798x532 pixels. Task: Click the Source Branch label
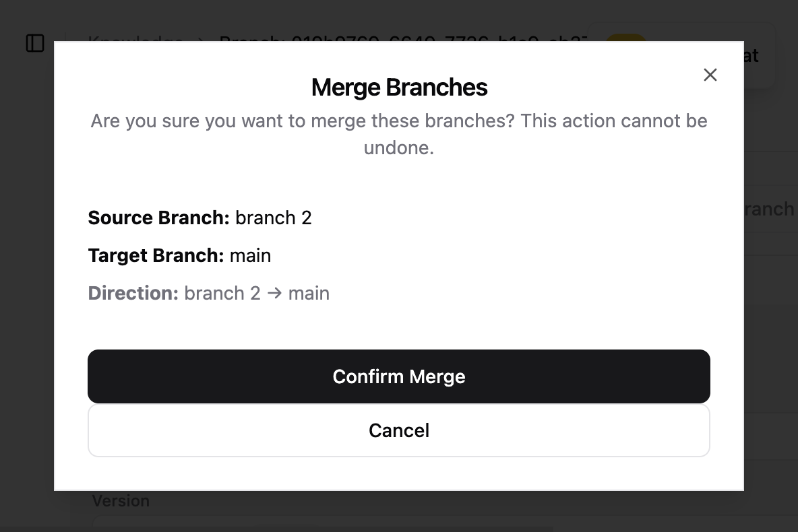click(x=159, y=218)
